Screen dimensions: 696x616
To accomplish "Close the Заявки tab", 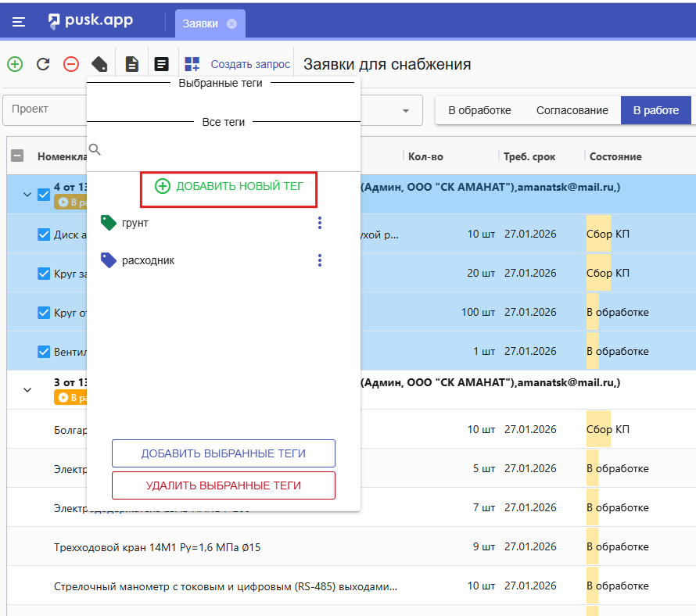I will 231,23.
